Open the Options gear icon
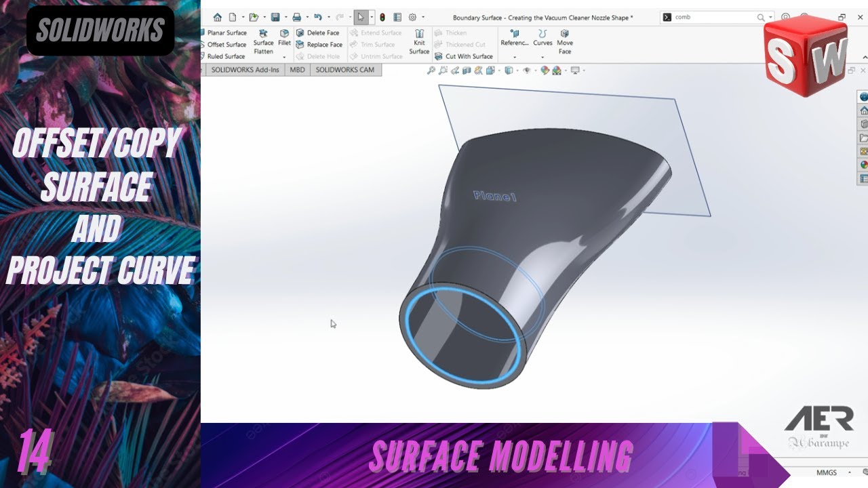 tap(412, 17)
